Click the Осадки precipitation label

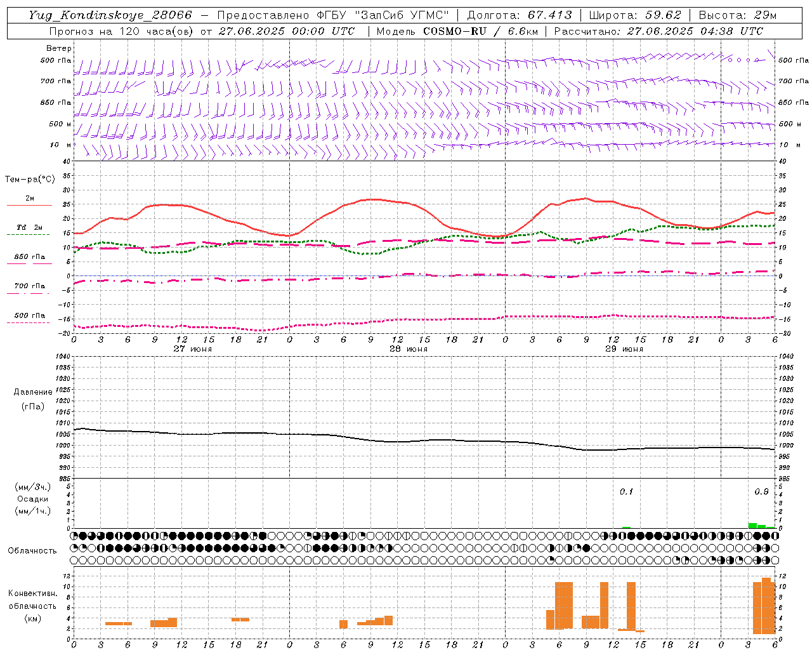point(33,499)
